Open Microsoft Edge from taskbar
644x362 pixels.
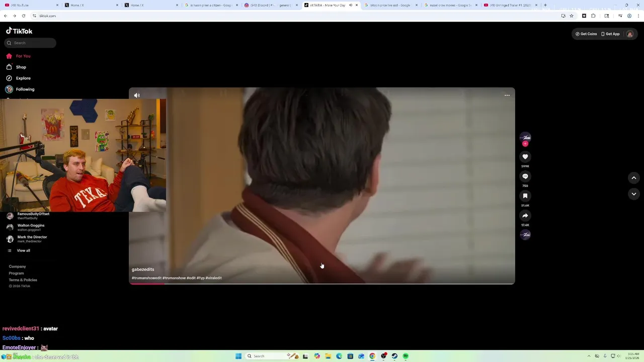(339, 356)
